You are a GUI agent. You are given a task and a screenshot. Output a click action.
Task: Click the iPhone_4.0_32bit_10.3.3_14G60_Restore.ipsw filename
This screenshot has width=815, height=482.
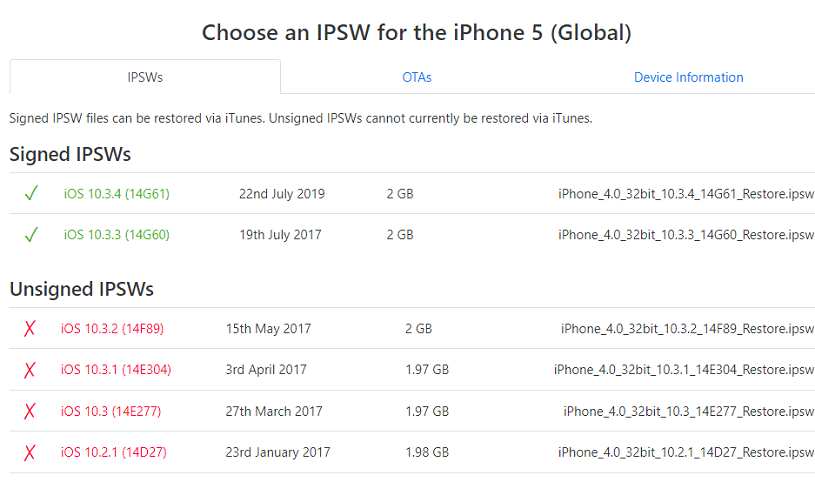(686, 235)
